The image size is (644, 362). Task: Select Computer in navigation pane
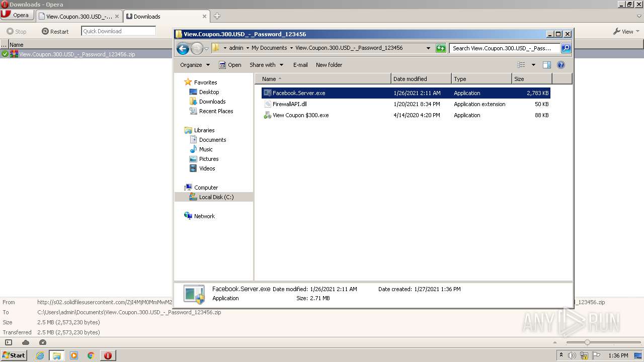tap(201, 188)
